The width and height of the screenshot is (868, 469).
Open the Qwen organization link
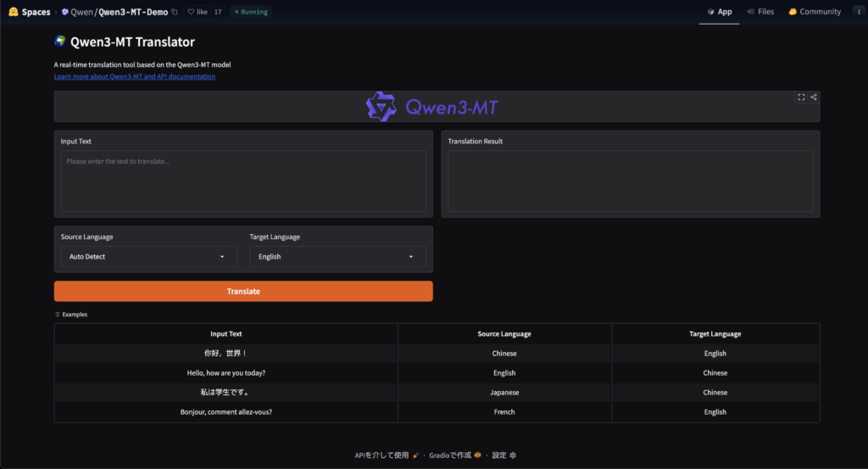81,12
